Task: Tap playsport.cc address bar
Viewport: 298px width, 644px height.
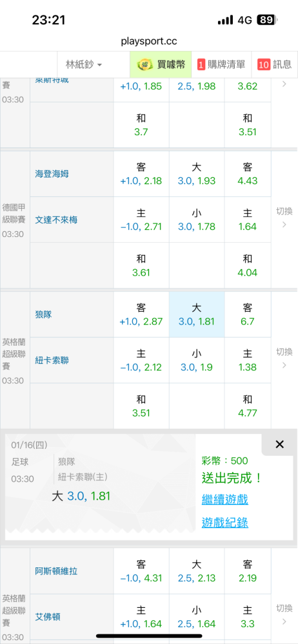Action: pyautogui.click(x=149, y=41)
